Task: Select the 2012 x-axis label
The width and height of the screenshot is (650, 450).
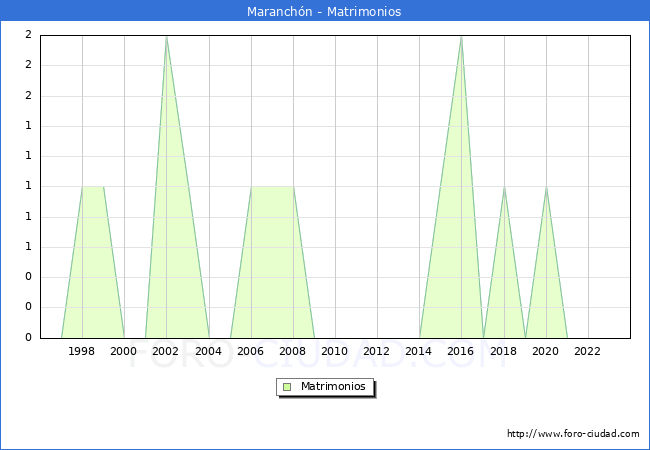Action: [376, 351]
